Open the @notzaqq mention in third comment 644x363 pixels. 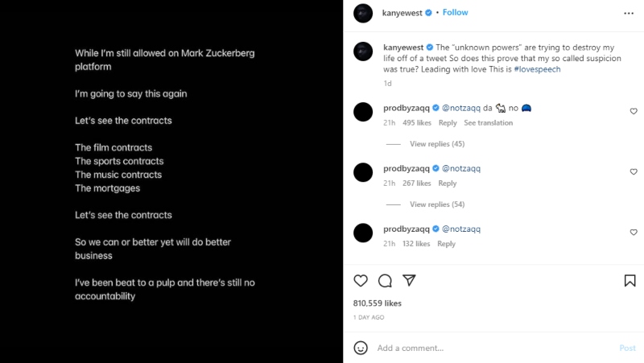point(461,229)
